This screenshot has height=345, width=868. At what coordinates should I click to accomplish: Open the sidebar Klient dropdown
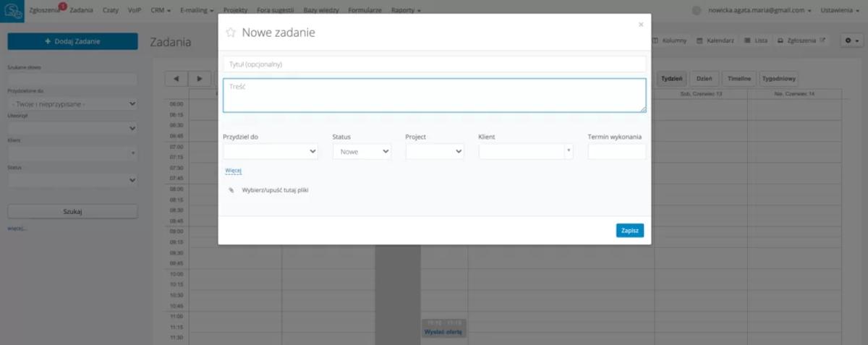tap(72, 153)
